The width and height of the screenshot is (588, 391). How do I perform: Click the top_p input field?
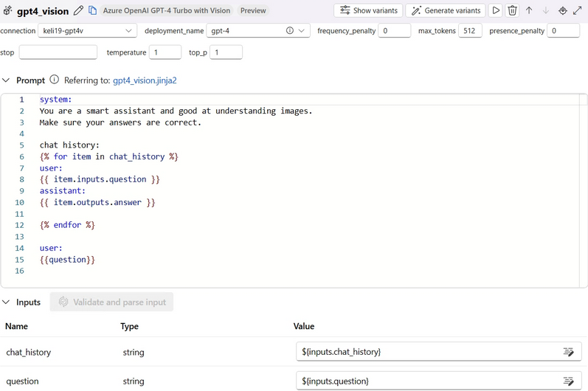(226, 52)
